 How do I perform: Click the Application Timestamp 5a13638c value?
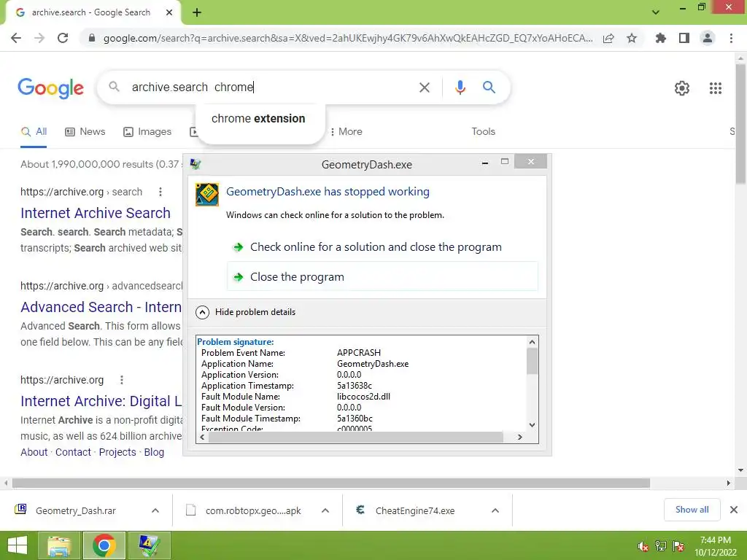(355, 386)
